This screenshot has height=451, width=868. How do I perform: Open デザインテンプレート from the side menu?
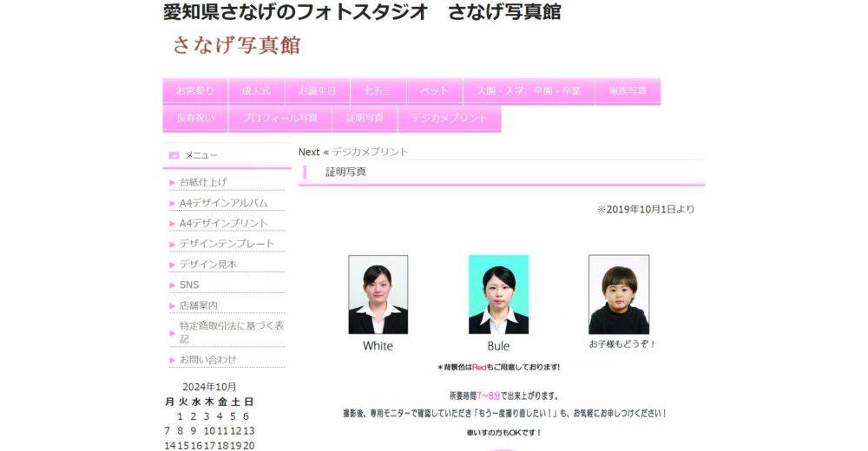pyautogui.click(x=227, y=244)
